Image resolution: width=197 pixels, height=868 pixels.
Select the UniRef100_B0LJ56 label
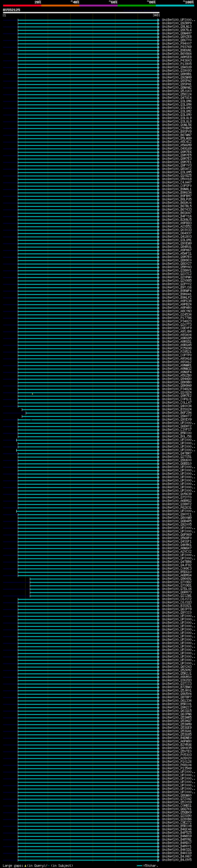click(177, 437)
